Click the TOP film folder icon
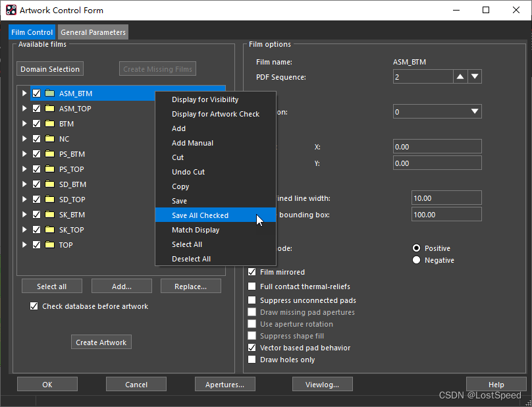The image size is (532, 407). tap(49, 245)
